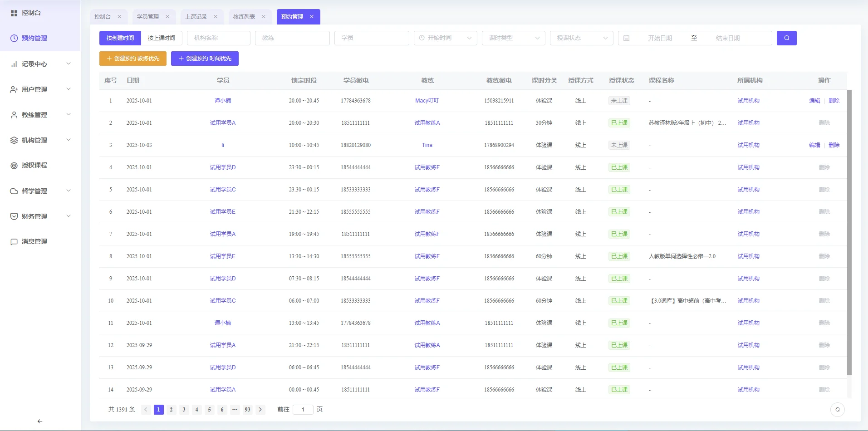The image size is (868, 431).
Task: Click the calendar icon in date range
Action: 627,38
